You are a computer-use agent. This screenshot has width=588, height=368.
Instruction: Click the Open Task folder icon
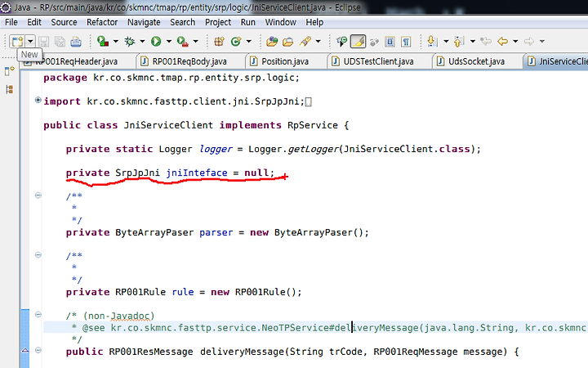288,42
